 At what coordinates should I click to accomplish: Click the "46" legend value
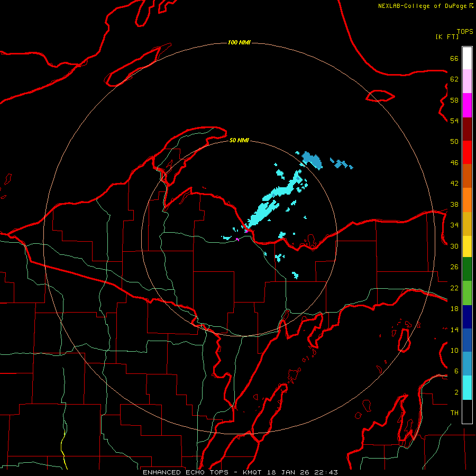click(x=454, y=163)
